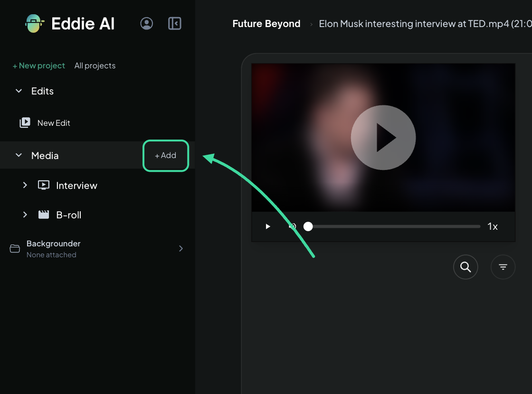Click the Backgrounder folder icon

[x=15, y=249]
